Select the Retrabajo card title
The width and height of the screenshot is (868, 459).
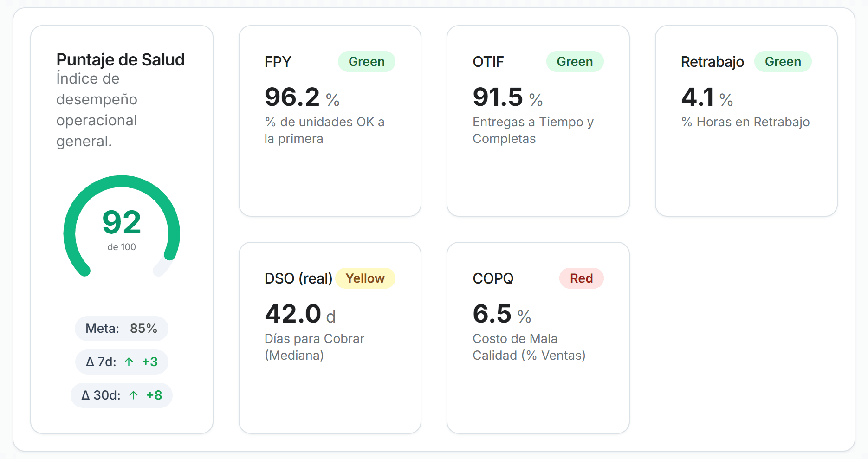[x=712, y=62]
